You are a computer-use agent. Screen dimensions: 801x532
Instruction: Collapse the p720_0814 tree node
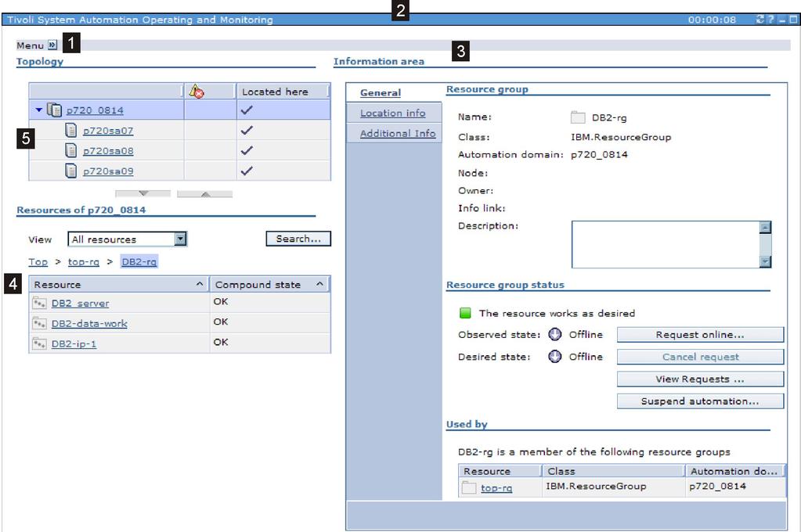[x=39, y=110]
